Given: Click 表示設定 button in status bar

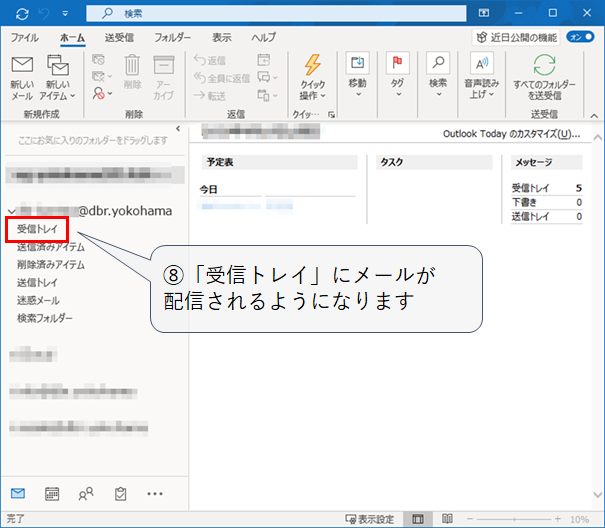Looking at the screenshot, I should (369, 520).
